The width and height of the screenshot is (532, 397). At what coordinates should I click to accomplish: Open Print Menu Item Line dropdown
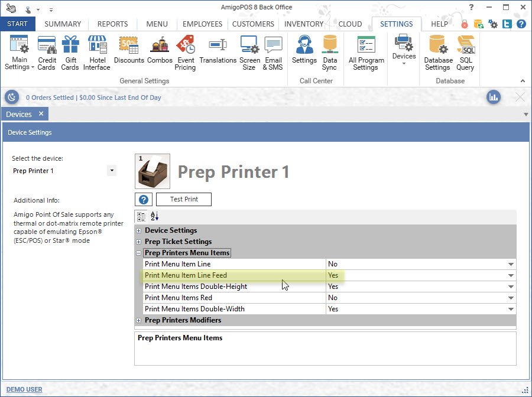point(510,264)
